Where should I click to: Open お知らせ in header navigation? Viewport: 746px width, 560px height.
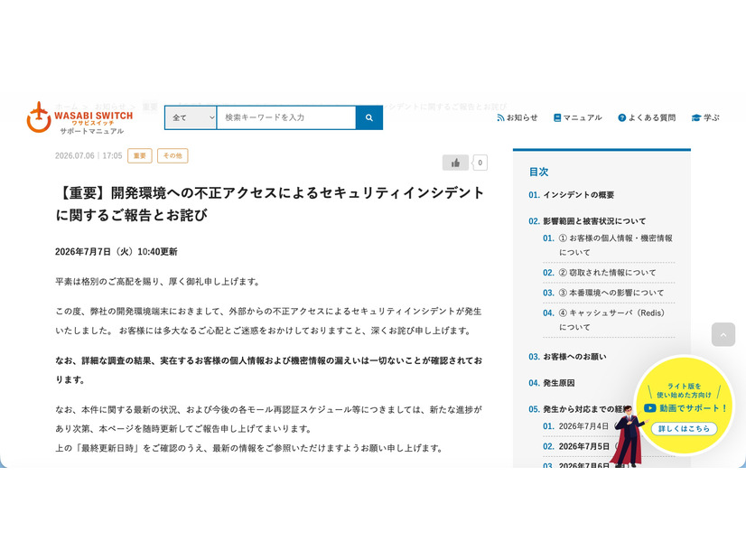518,117
